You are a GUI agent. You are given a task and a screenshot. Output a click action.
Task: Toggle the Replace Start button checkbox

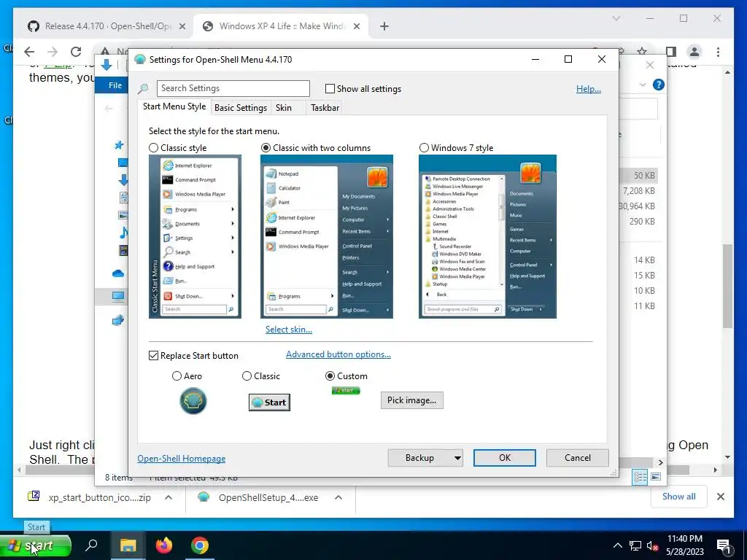pos(153,356)
